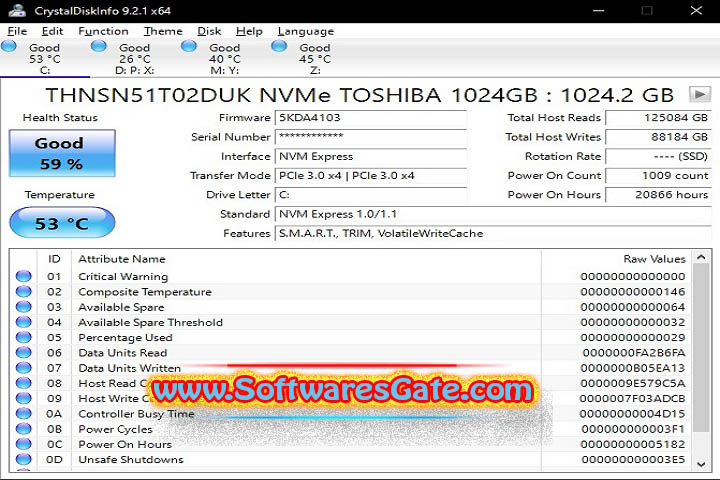
Task: Click the Features field listing S.M.A.R.T., TRIM
Action: point(493,233)
